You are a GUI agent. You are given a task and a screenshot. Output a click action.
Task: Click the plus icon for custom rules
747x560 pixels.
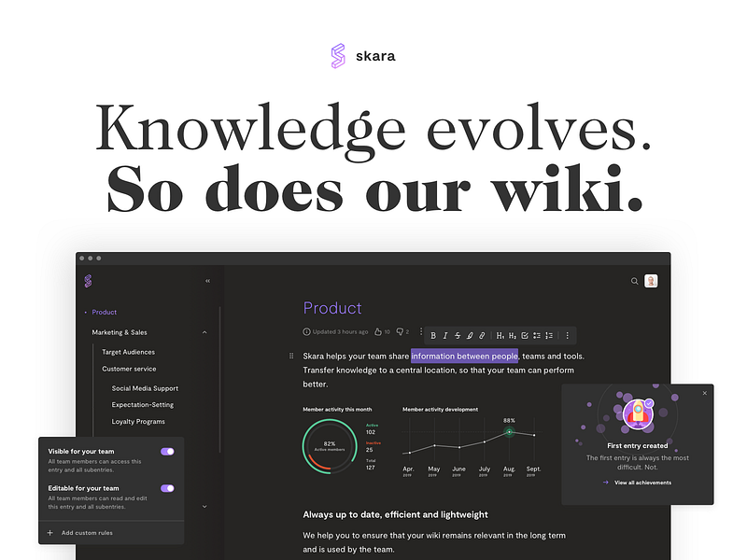point(50,533)
